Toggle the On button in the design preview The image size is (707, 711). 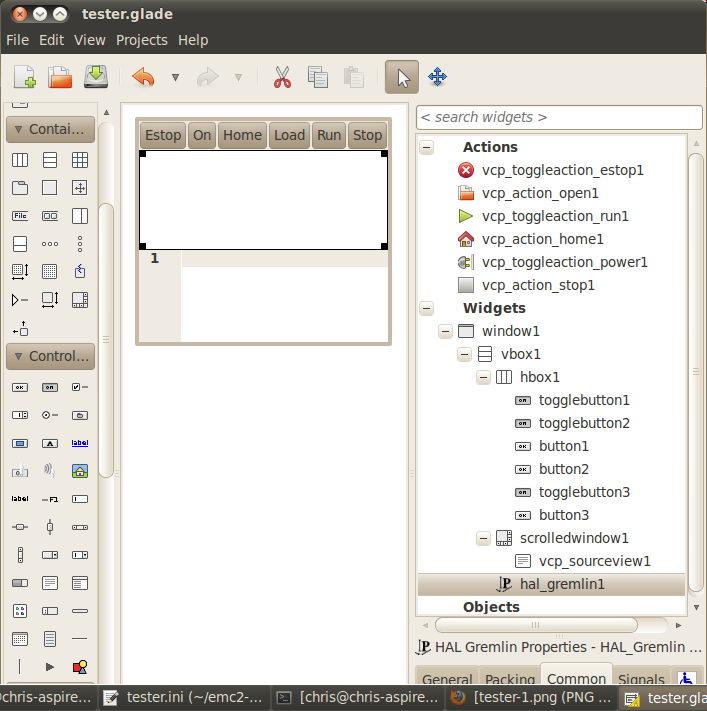202,135
